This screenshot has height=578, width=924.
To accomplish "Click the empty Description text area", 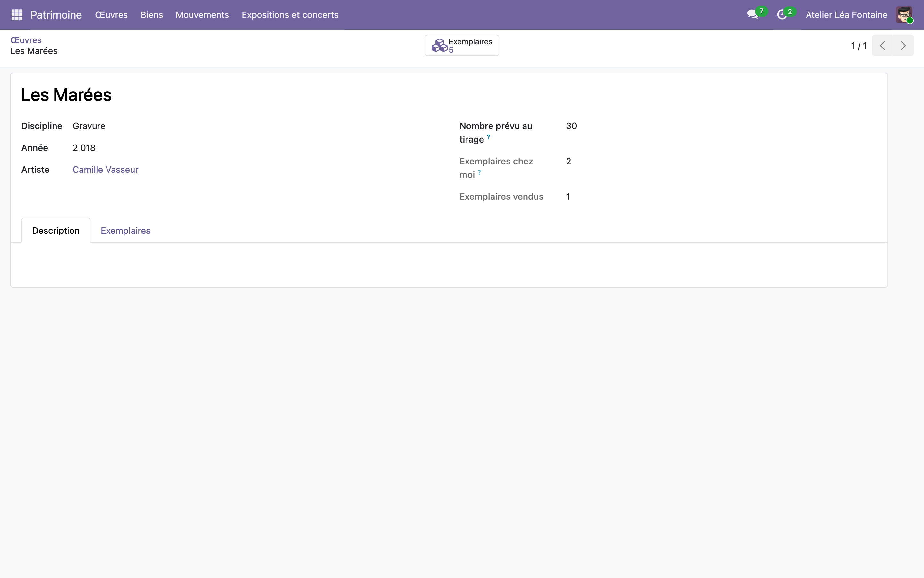I will point(449,265).
